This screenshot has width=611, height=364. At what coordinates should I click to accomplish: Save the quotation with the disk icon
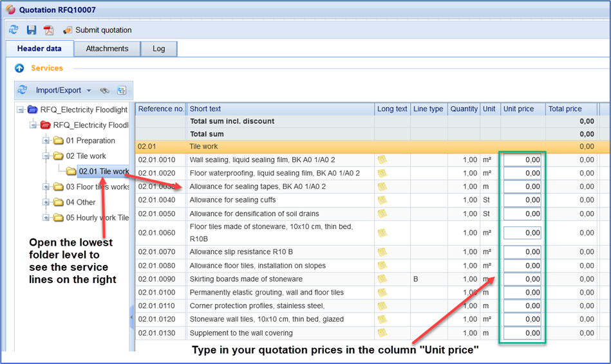tap(31, 30)
